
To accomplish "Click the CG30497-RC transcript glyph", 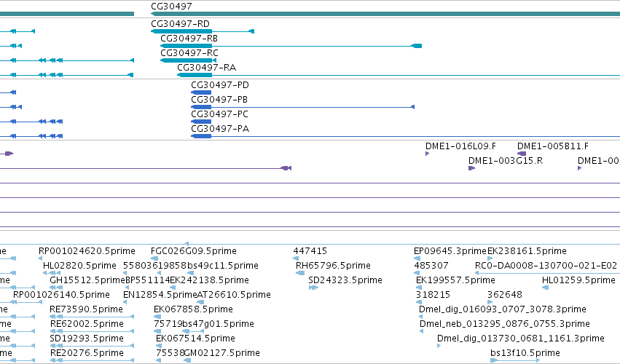I will point(188,60).
